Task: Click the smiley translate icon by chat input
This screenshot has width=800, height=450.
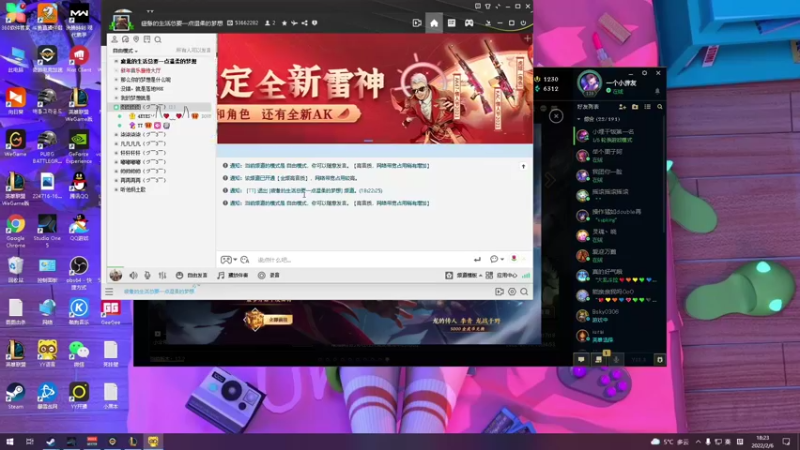Action: pyautogui.click(x=245, y=260)
